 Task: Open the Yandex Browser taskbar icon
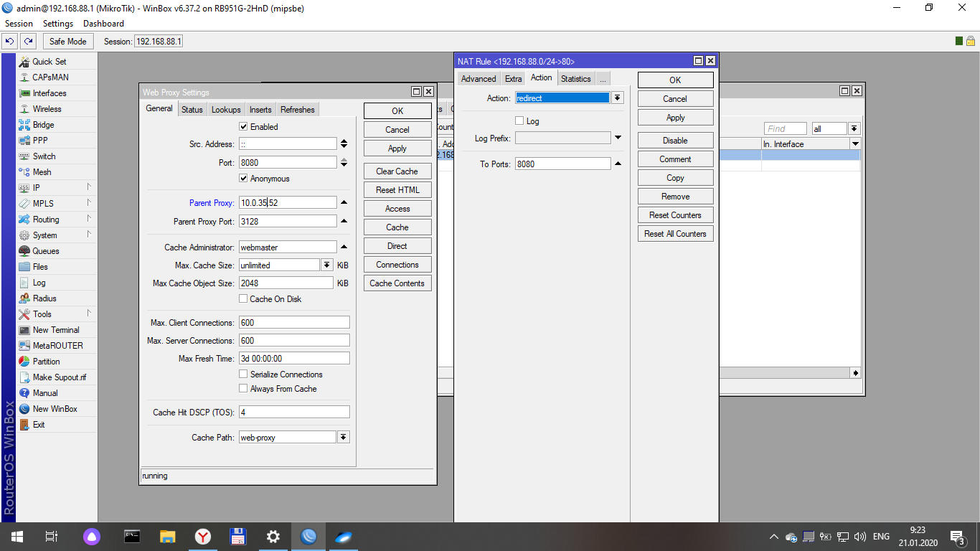[x=203, y=536]
